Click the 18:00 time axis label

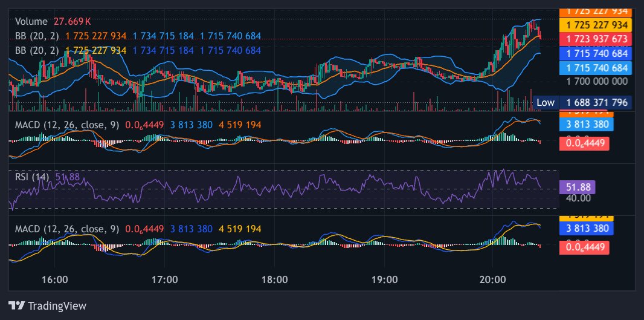(274, 279)
